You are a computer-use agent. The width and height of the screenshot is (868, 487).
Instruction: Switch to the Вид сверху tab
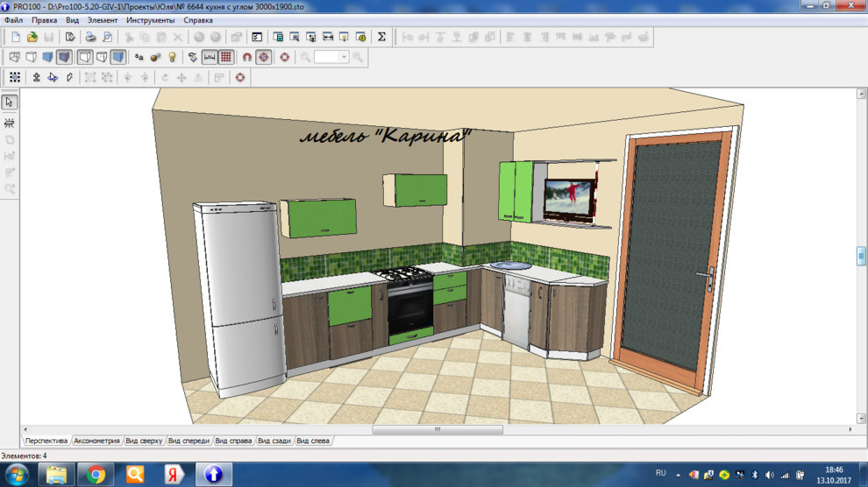coord(144,441)
